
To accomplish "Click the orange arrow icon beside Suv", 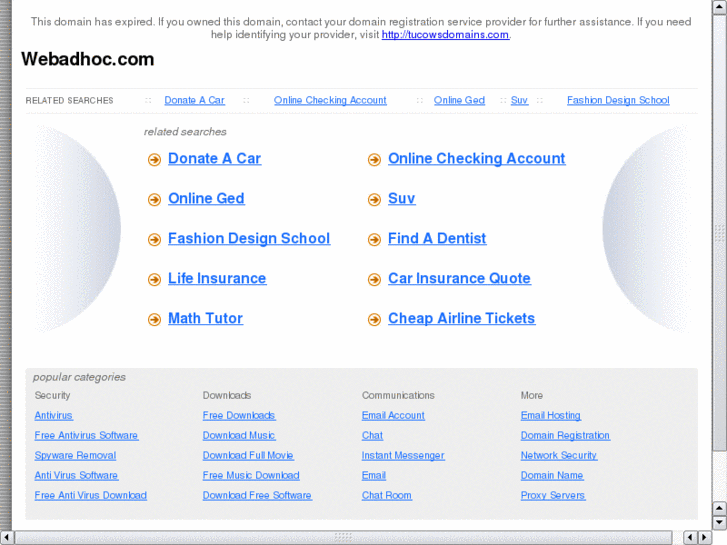I will 374,200.
